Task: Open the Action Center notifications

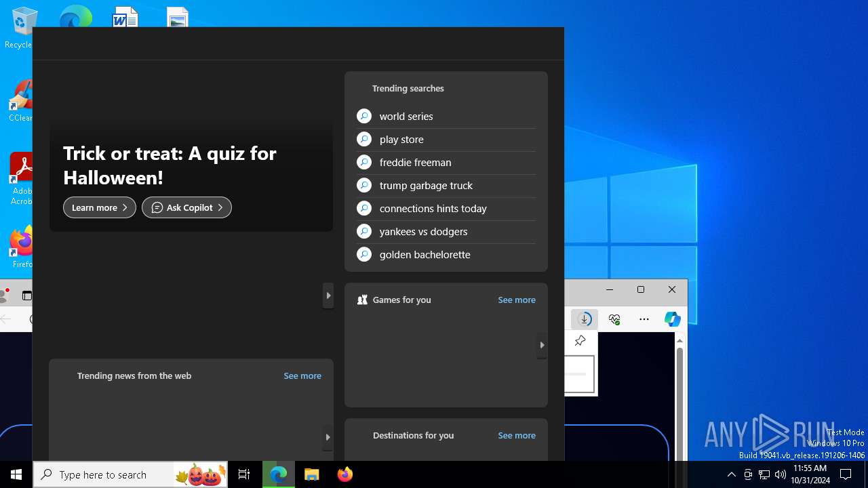Action: pos(846,474)
